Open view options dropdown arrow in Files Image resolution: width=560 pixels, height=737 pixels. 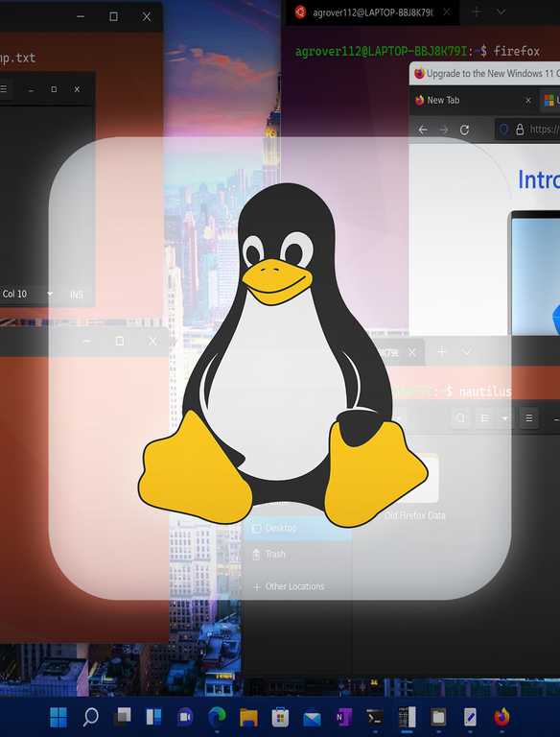coord(505,417)
